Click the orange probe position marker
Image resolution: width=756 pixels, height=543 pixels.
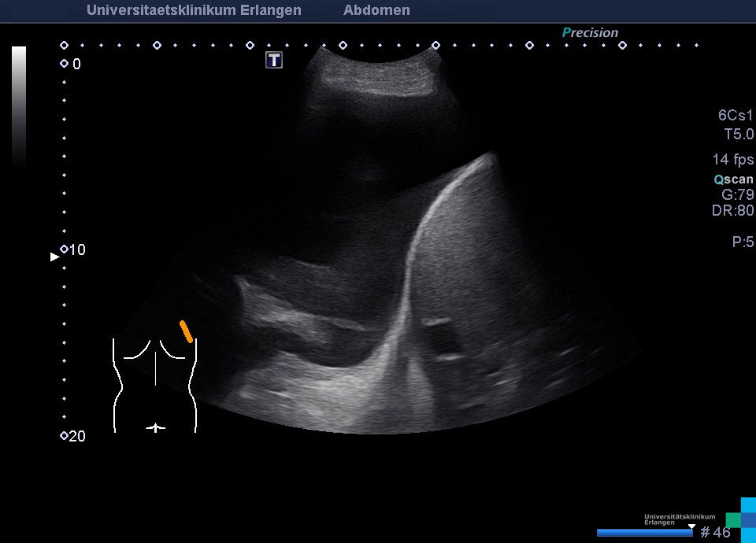pos(186,331)
